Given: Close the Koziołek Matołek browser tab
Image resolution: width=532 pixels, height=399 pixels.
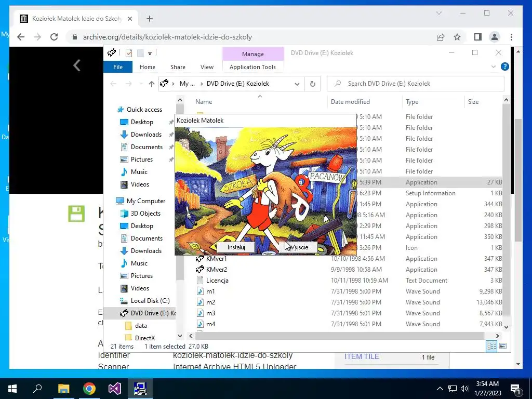Looking at the screenshot, I should [x=129, y=19].
